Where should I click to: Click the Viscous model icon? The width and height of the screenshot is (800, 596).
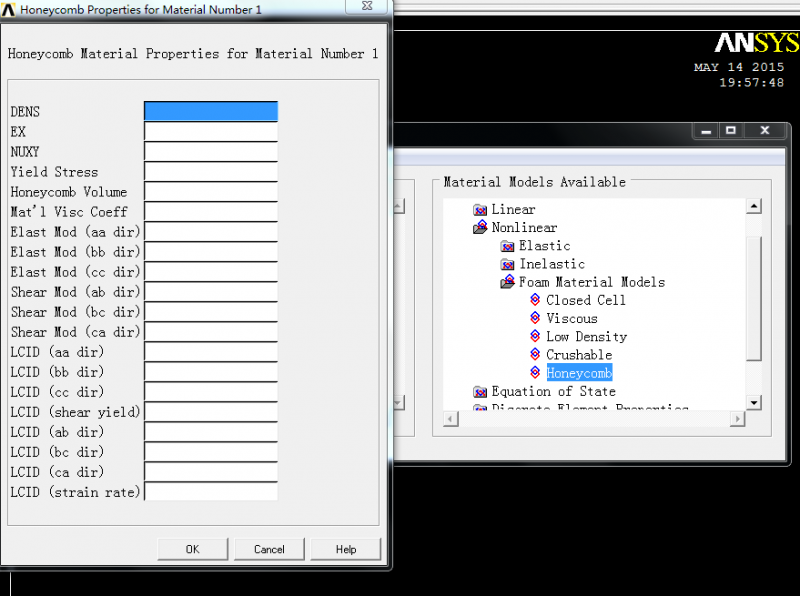(x=535, y=318)
